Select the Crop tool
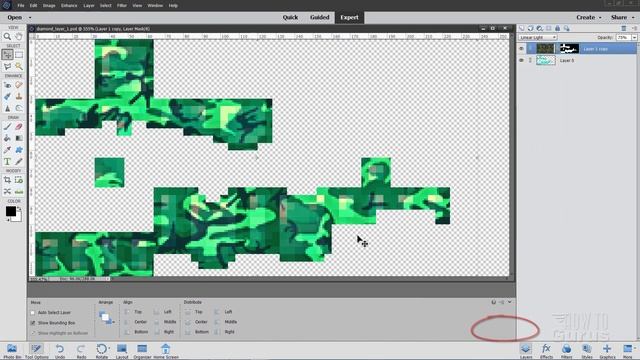Viewport: 640px width, 360px height. click(x=7, y=180)
